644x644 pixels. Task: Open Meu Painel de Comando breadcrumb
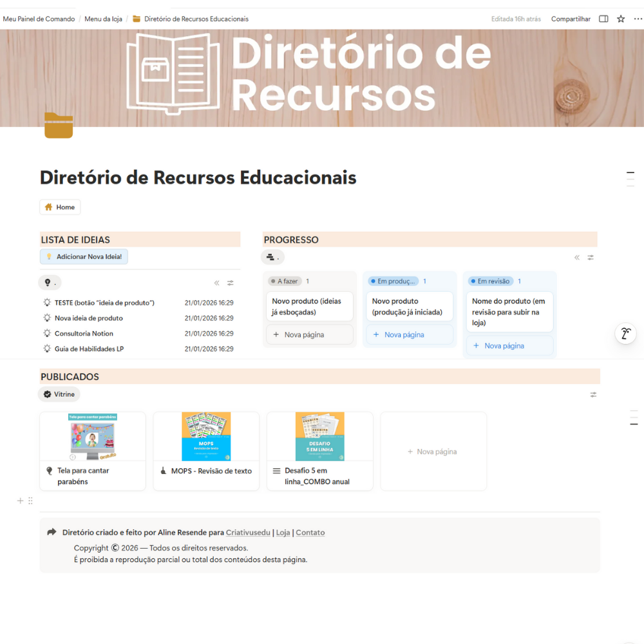[x=39, y=19]
